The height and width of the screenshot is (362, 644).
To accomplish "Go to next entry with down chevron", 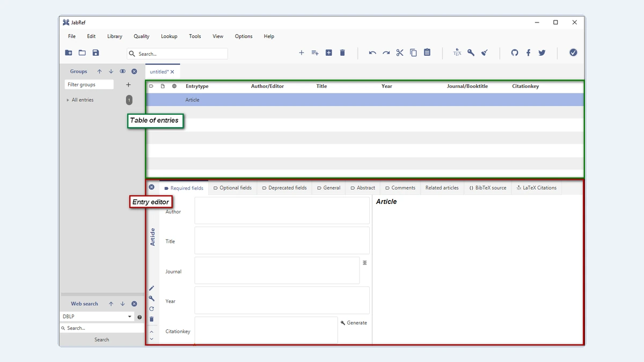I will [x=151, y=339].
